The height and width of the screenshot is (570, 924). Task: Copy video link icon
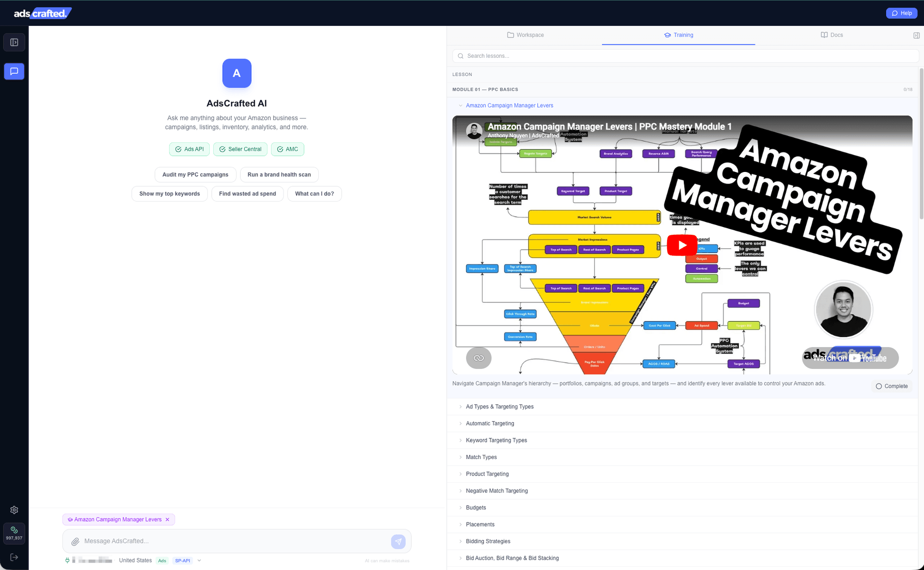(479, 358)
